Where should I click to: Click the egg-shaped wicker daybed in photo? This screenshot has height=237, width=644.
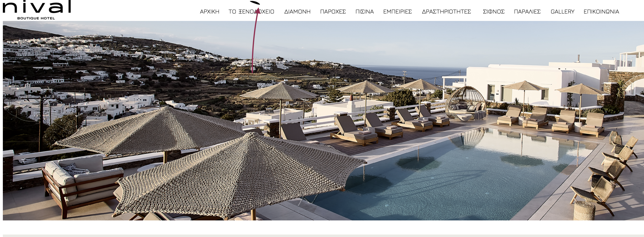[465, 103]
